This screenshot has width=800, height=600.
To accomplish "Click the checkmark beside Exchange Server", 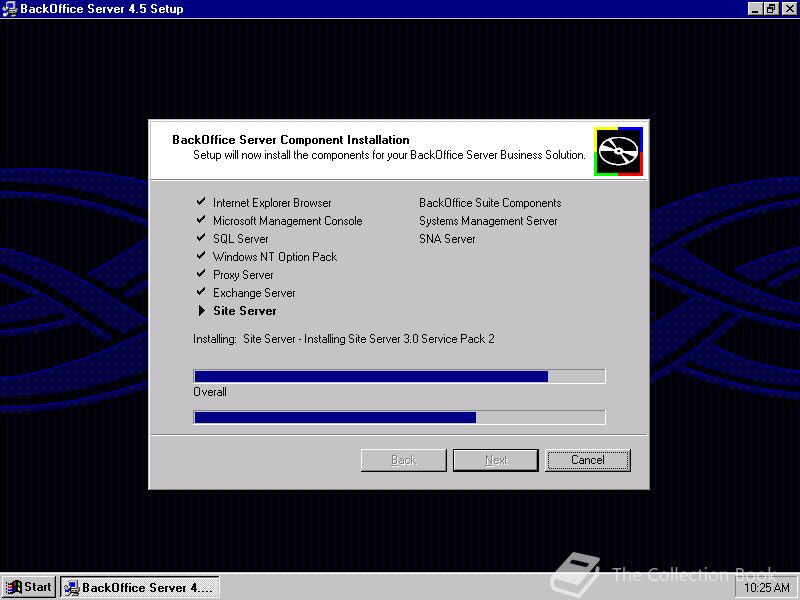I will tap(201, 292).
